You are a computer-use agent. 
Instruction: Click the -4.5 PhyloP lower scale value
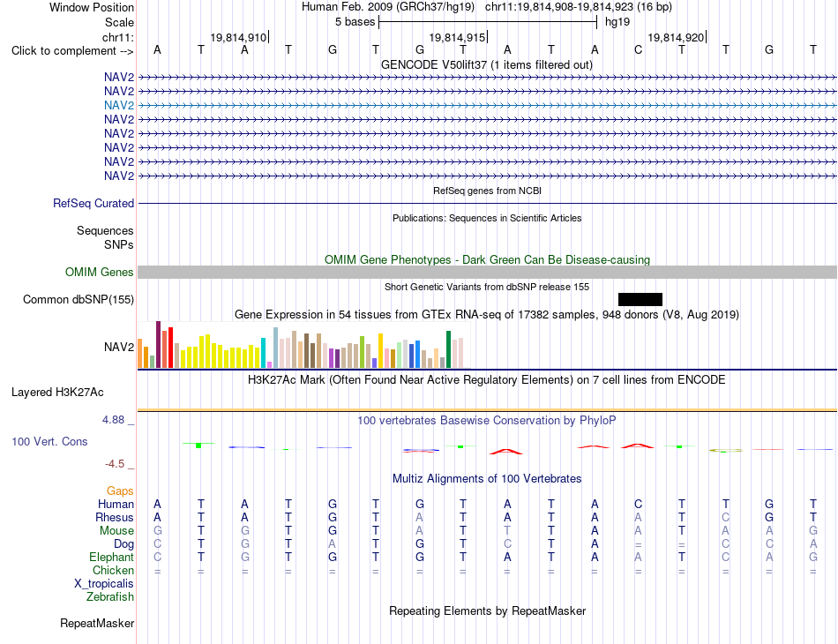(115, 464)
